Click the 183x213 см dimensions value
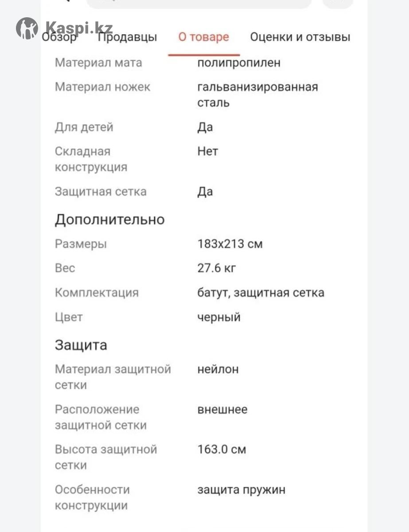 [230, 244]
